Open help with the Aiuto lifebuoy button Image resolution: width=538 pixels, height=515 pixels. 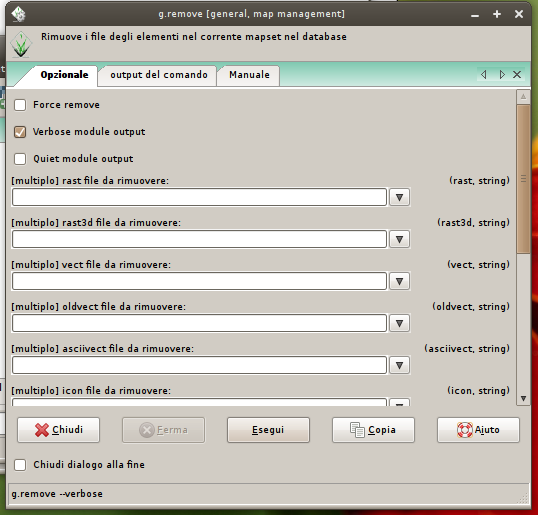coord(478,430)
